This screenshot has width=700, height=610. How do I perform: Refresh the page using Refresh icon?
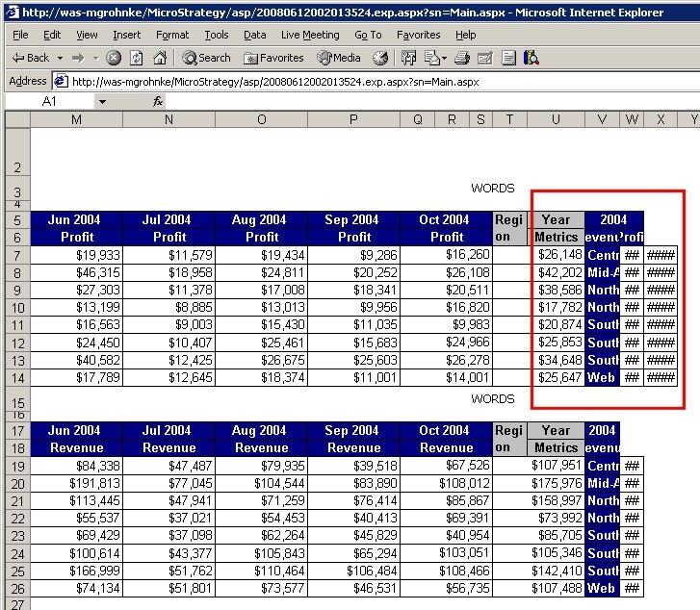[x=136, y=58]
